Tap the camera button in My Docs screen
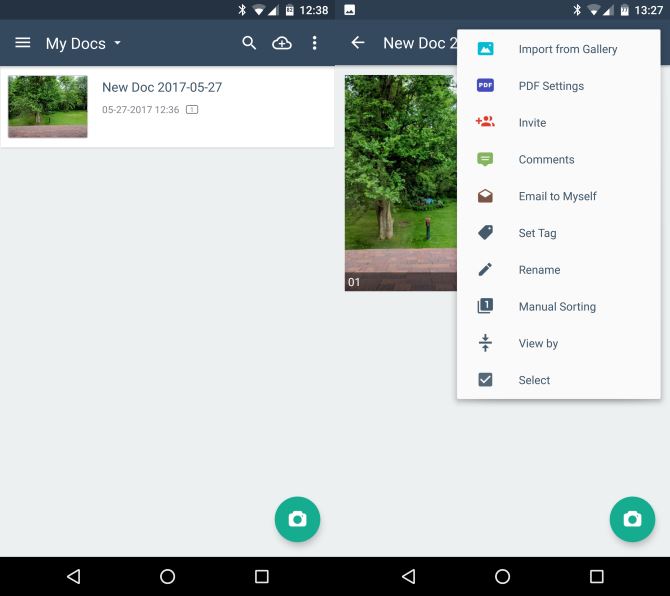Screen dimensions: 670x596 point(297,519)
